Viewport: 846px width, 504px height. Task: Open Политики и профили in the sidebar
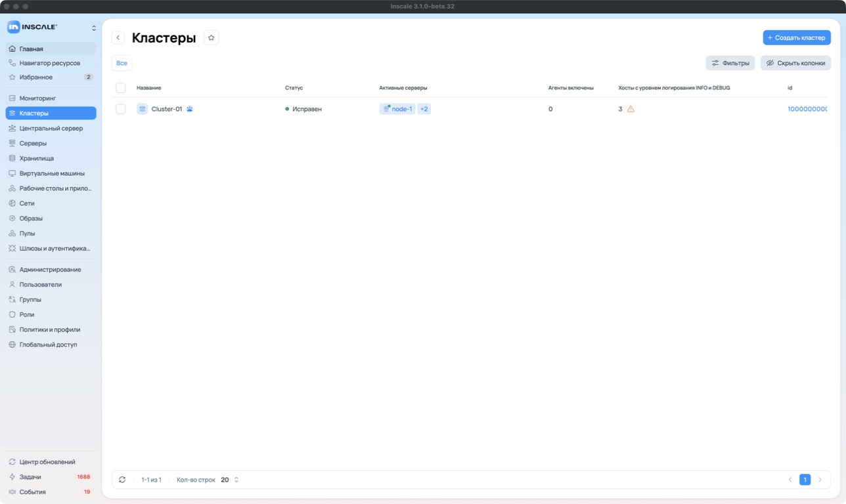(x=51, y=329)
